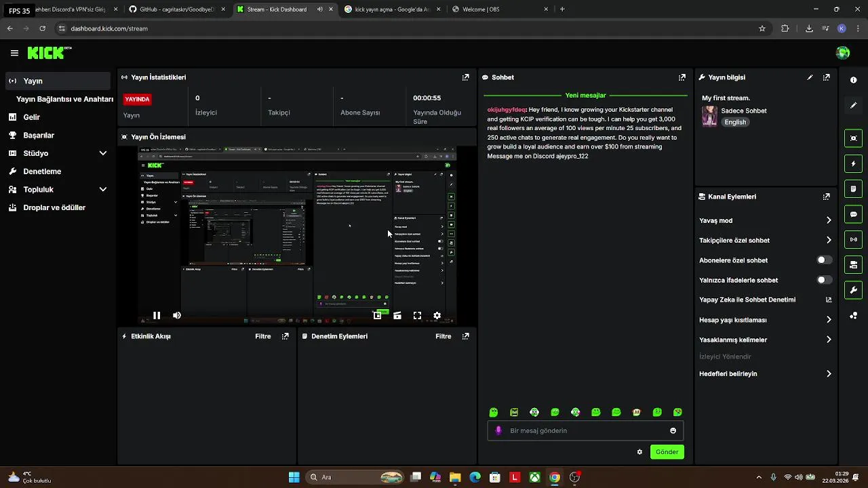
Task: Bookmark the page with the star icon
Action: [762, 28]
